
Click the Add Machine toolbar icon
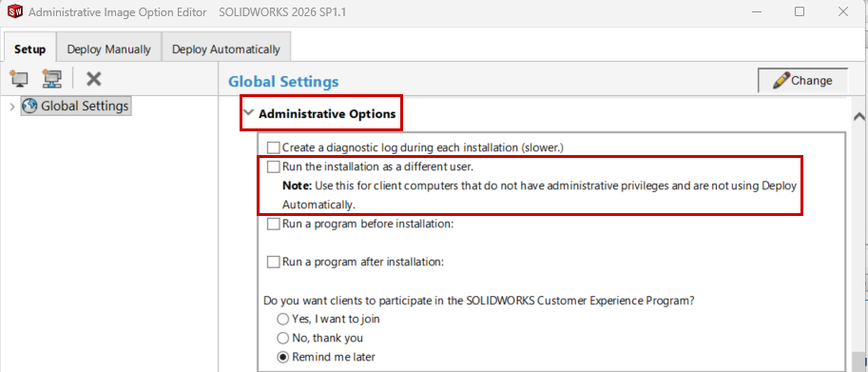coord(19,79)
